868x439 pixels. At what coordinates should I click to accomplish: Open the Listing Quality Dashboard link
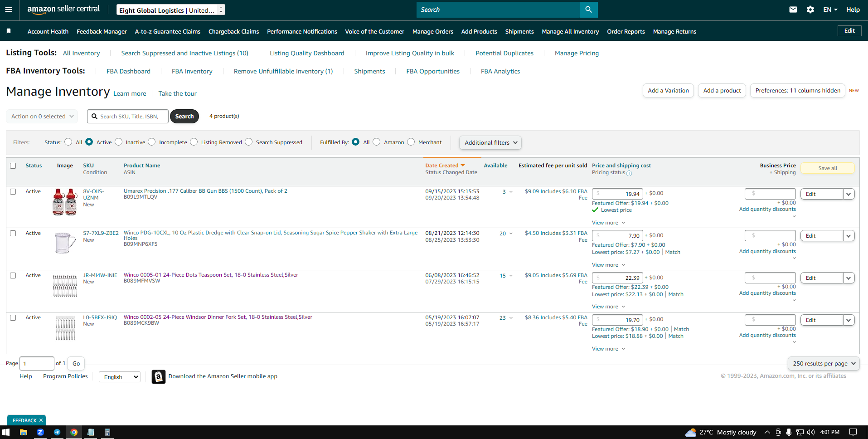pos(307,53)
